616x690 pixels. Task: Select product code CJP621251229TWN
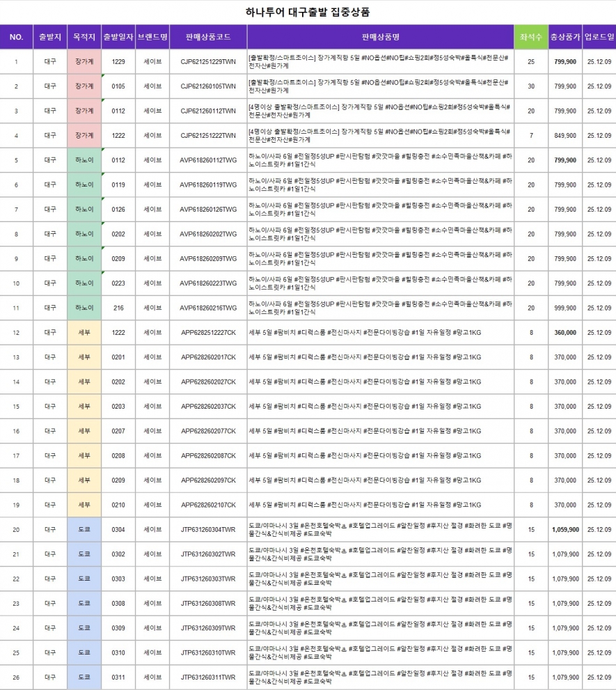pos(208,62)
